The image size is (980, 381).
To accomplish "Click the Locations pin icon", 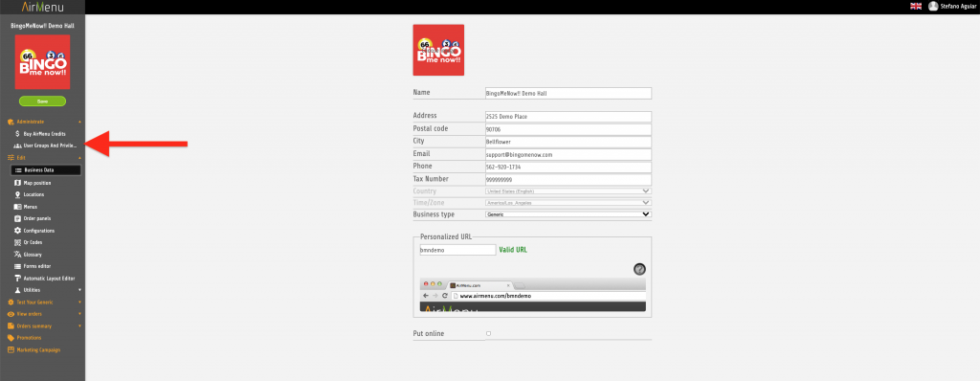I will click(17, 194).
